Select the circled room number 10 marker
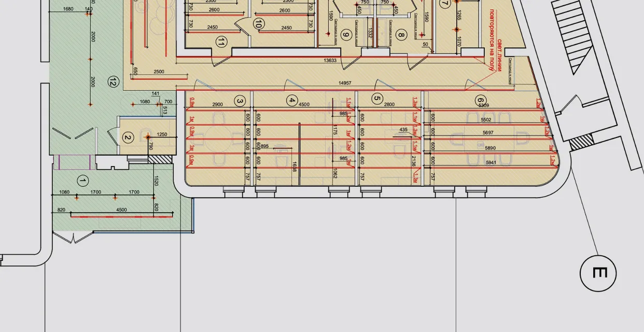 click(258, 23)
